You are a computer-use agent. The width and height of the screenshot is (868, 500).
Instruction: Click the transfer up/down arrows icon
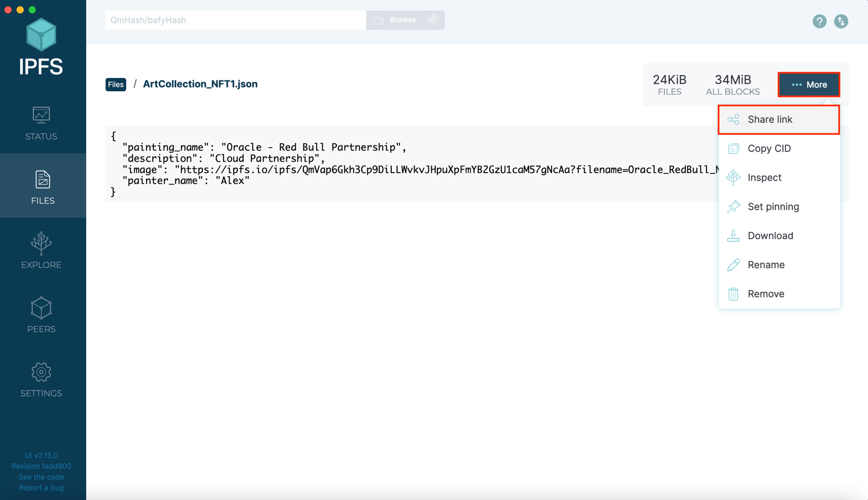[841, 21]
